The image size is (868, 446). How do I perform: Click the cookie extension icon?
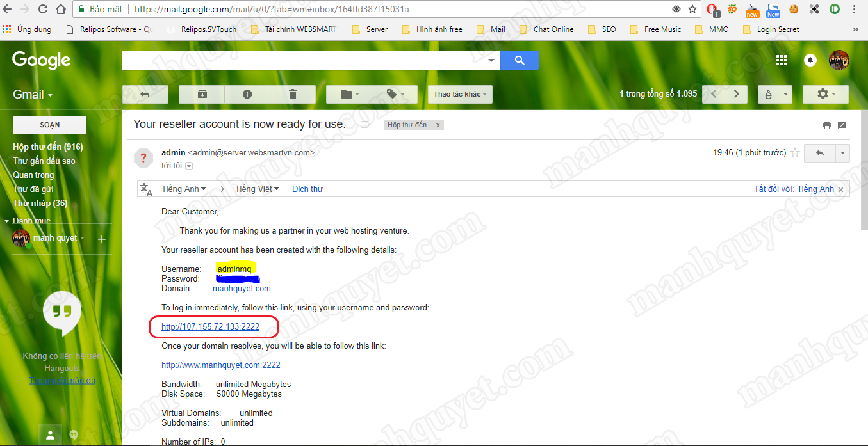pos(794,9)
